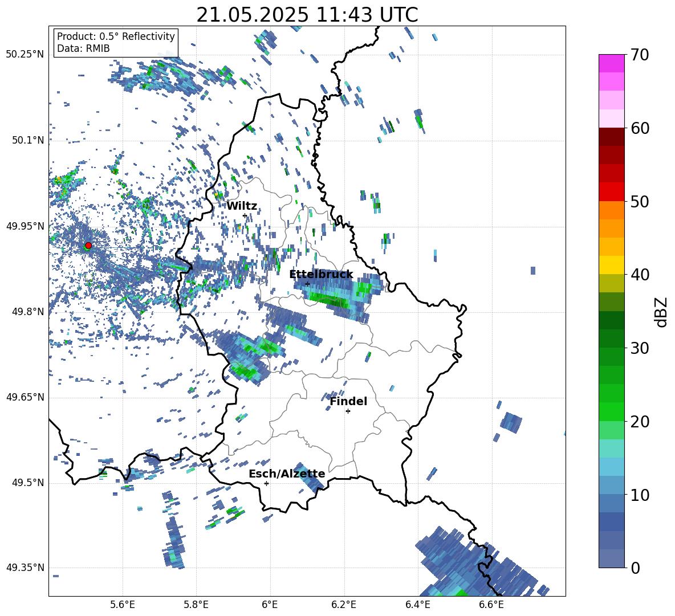675x616 pixels.
Task: Click the 50.25°N latitude label
Action: [x=25, y=55]
